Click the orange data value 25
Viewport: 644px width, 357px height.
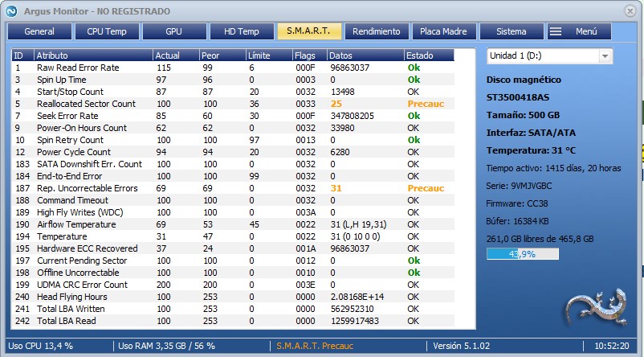click(x=336, y=104)
